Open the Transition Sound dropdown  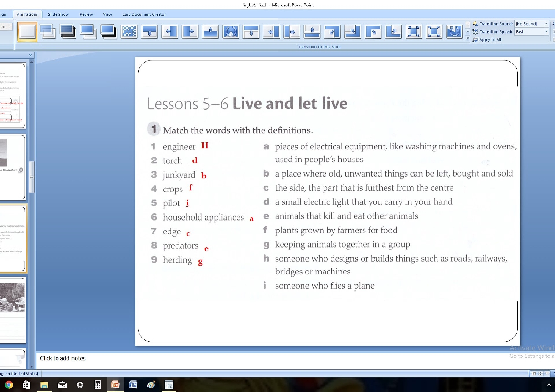tap(546, 24)
